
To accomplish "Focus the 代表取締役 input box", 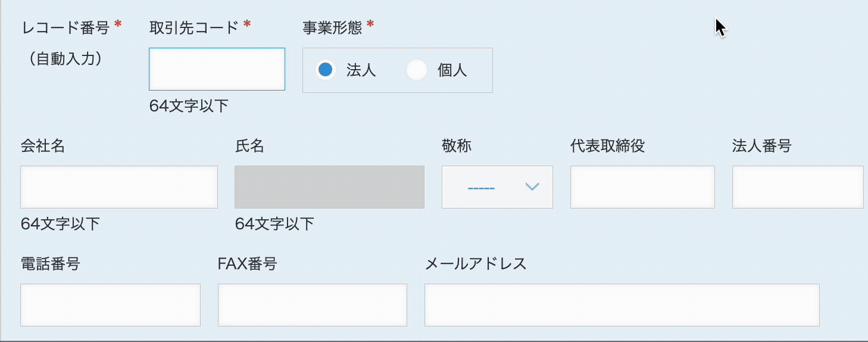I will [642, 187].
